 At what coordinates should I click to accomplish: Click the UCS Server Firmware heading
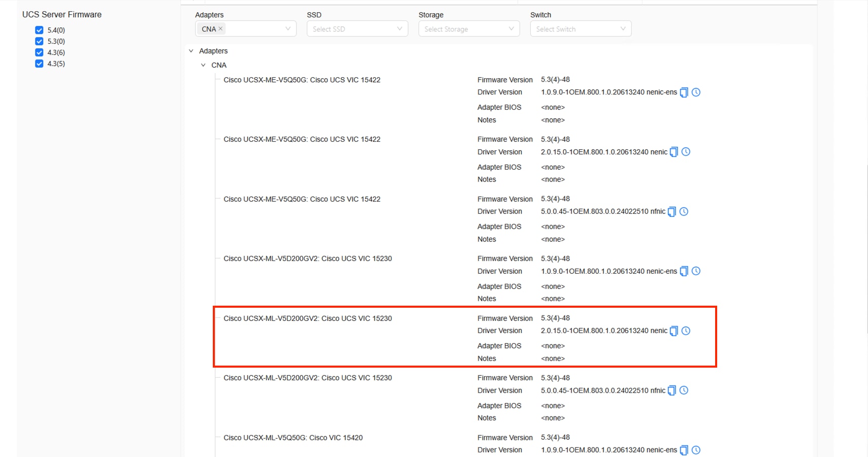tap(61, 14)
